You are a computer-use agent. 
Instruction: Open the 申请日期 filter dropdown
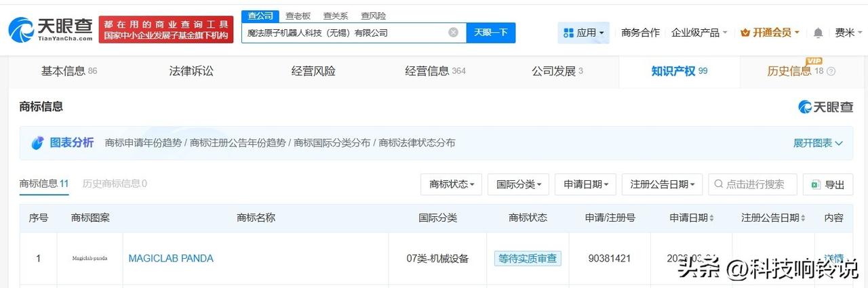pos(585,184)
